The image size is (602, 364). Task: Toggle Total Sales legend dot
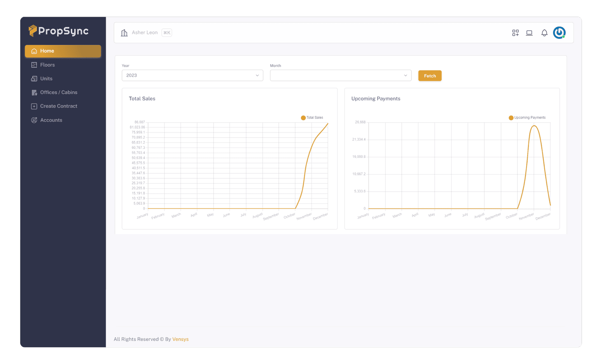click(x=303, y=118)
